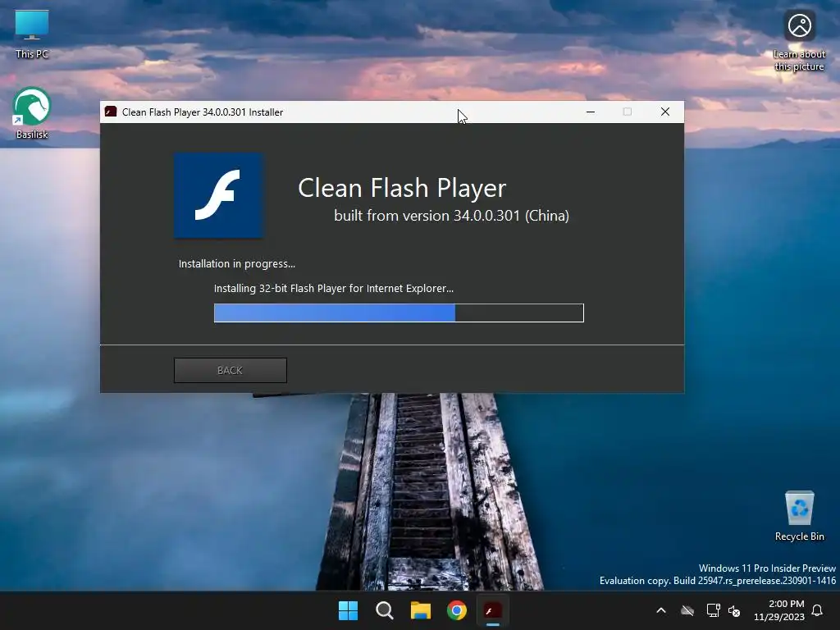
Task: Click 'Installing 32-bit Flash Player for Internet Explorer...' text
Action: (334, 288)
